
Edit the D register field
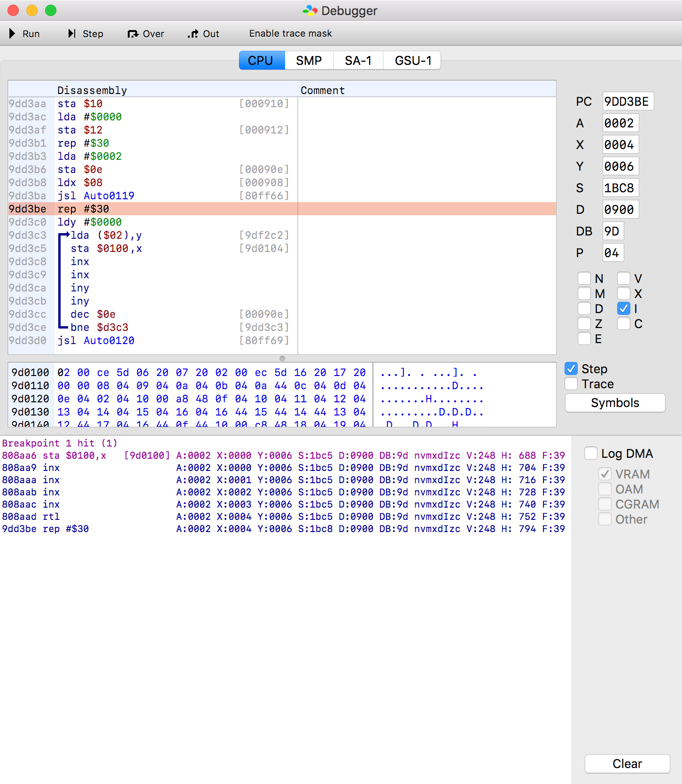coord(620,210)
